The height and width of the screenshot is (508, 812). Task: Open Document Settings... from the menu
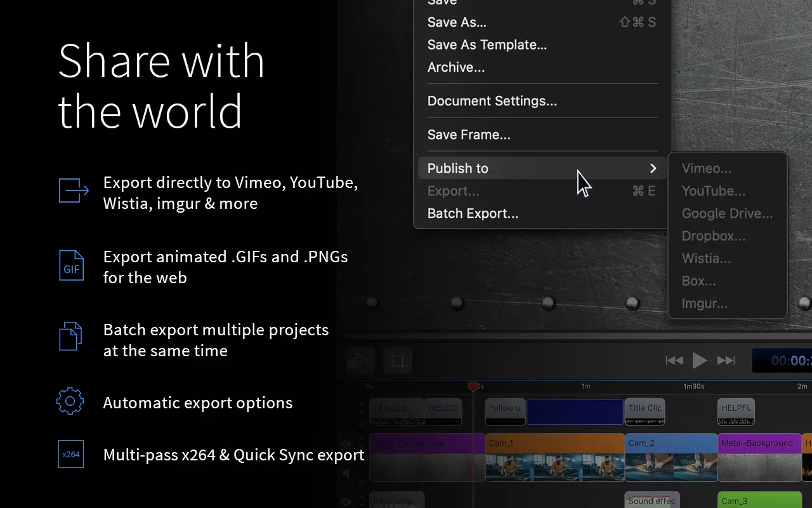[x=492, y=101]
